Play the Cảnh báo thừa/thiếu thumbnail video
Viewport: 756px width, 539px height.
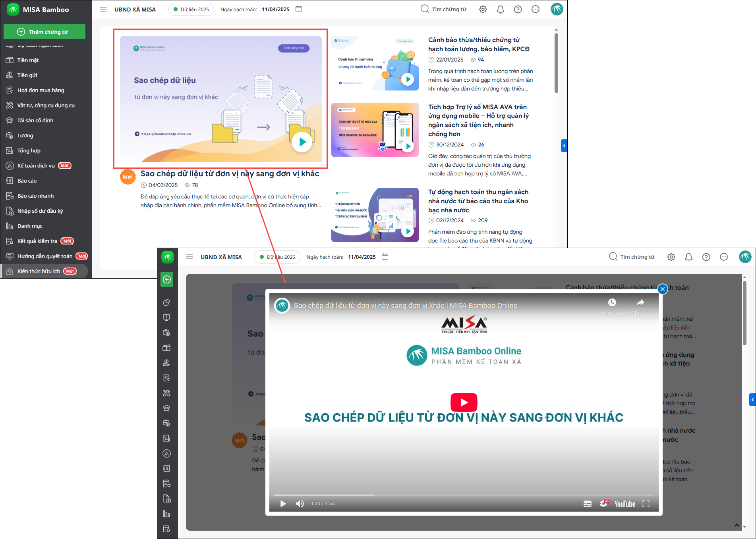coord(408,79)
